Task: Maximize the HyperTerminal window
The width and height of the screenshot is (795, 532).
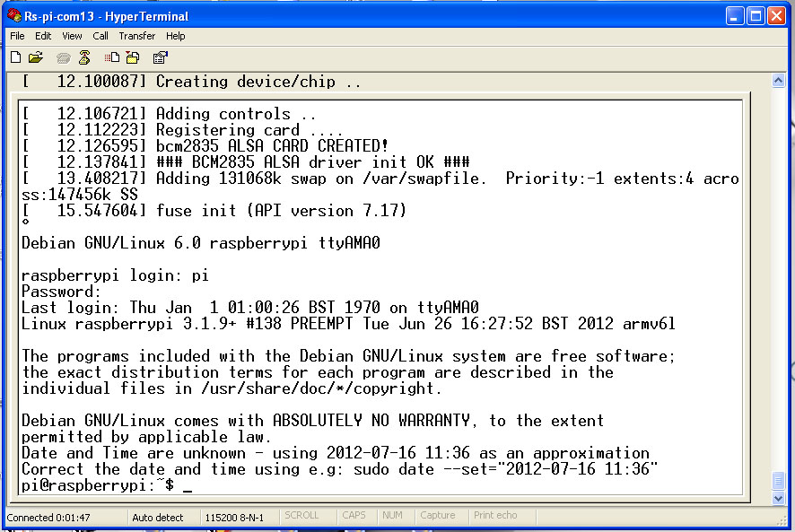Action: pos(756,15)
